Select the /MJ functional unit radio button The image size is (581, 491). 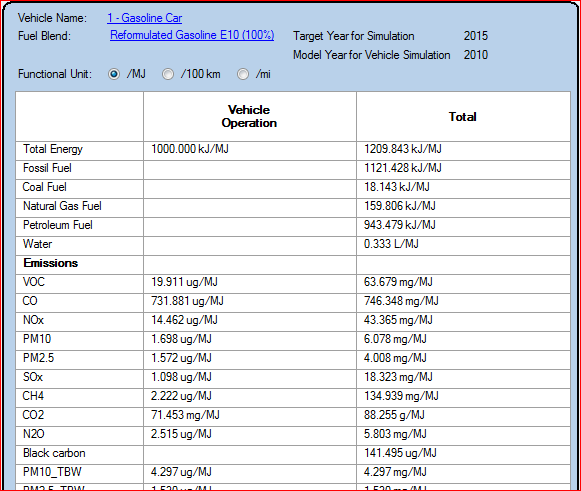coord(114,74)
